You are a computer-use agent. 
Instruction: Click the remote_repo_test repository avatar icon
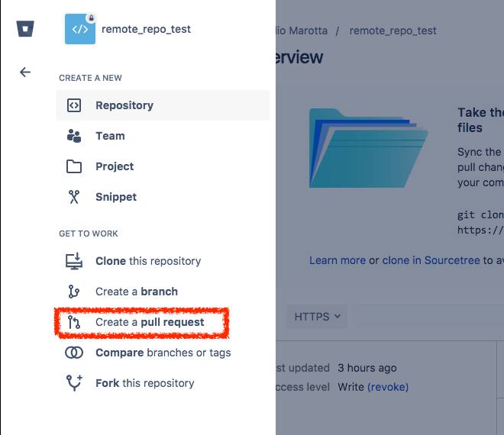(80, 29)
